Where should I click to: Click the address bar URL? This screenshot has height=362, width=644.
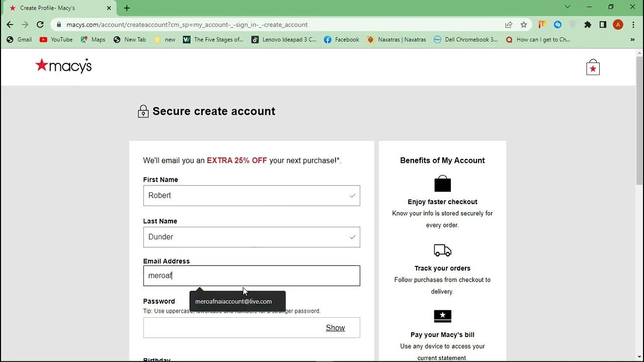click(x=187, y=25)
